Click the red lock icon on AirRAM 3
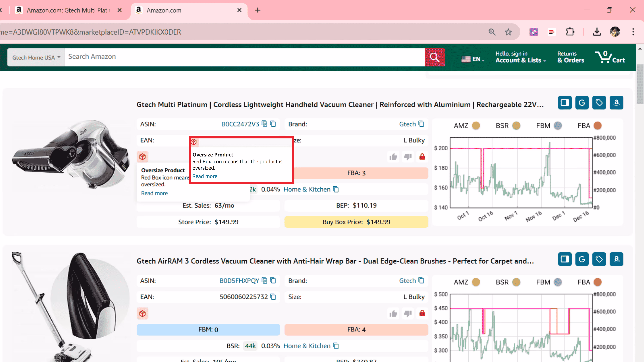The height and width of the screenshot is (362, 644). point(422,314)
